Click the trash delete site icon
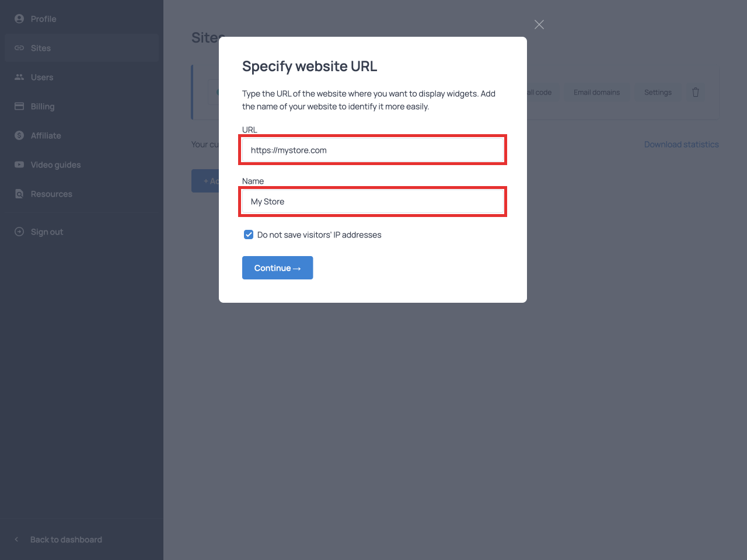The image size is (747, 560). coord(696,92)
